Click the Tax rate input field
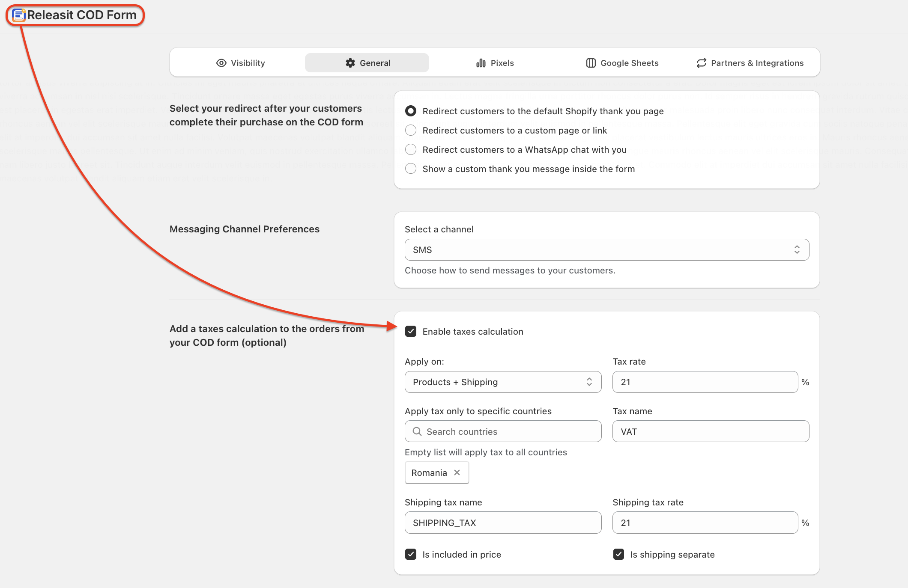Viewport: 908px width, 588px height. 705,382
